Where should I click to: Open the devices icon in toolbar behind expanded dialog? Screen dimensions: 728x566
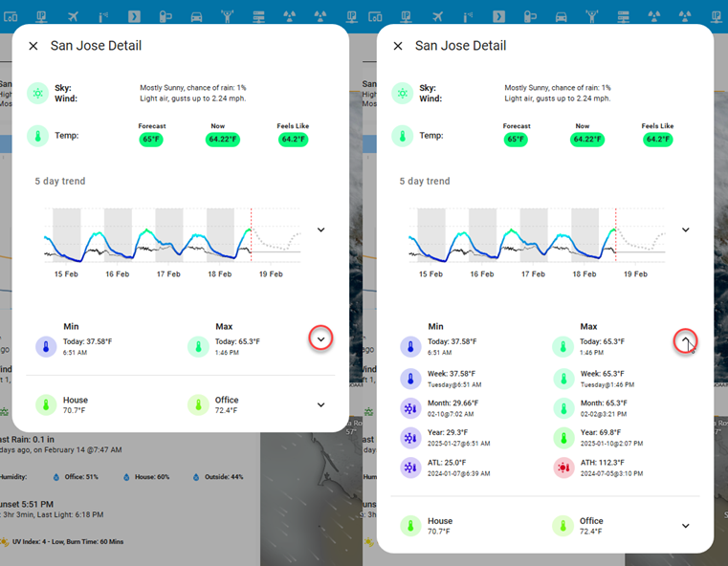(x=375, y=17)
